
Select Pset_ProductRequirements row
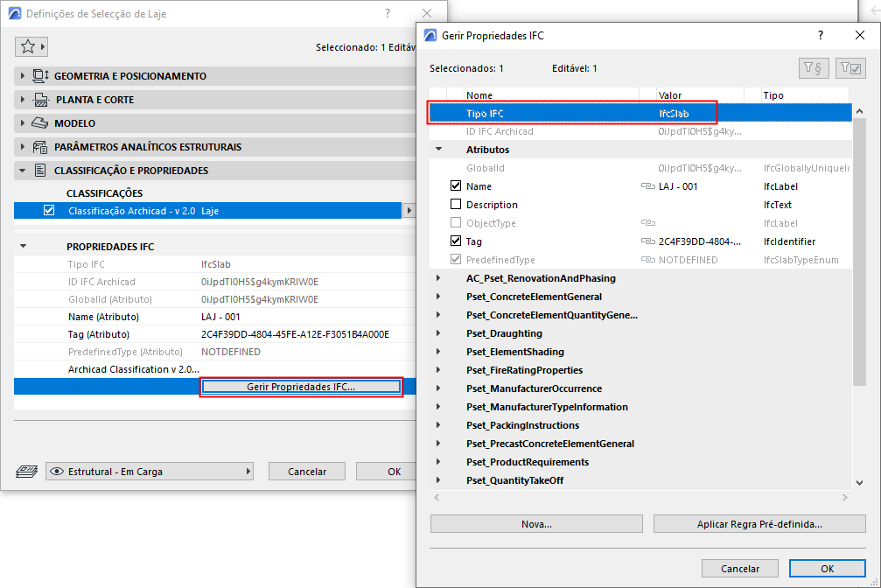(640, 461)
